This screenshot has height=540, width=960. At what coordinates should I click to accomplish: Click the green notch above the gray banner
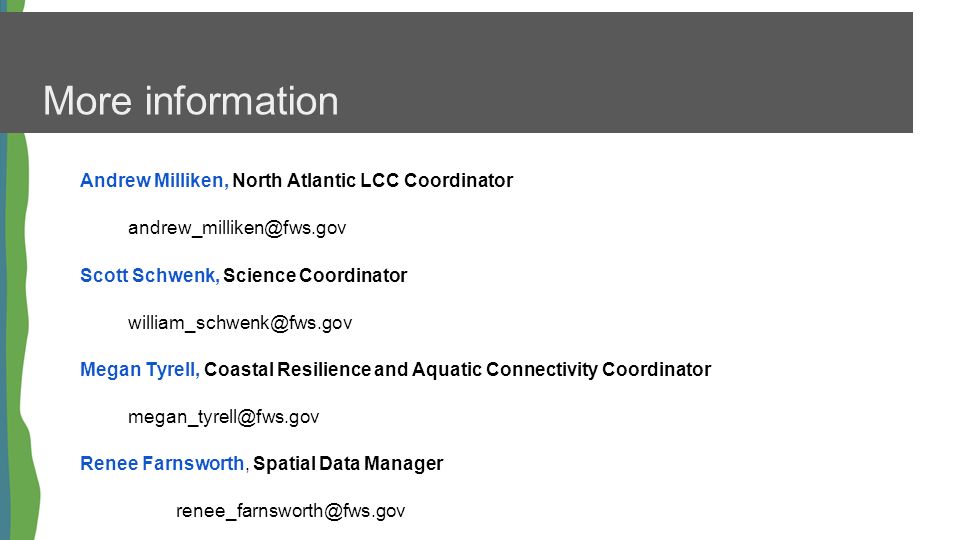click(15, 6)
